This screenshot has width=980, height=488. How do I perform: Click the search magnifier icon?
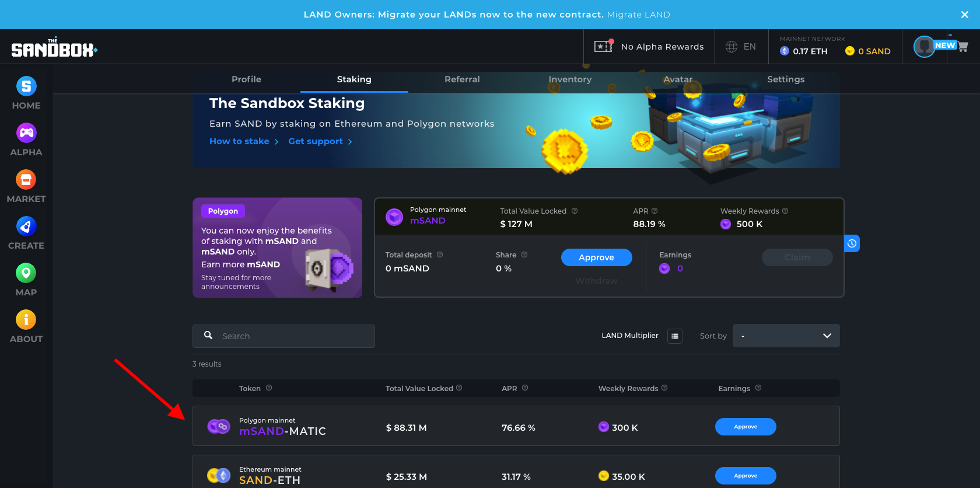click(208, 336)
